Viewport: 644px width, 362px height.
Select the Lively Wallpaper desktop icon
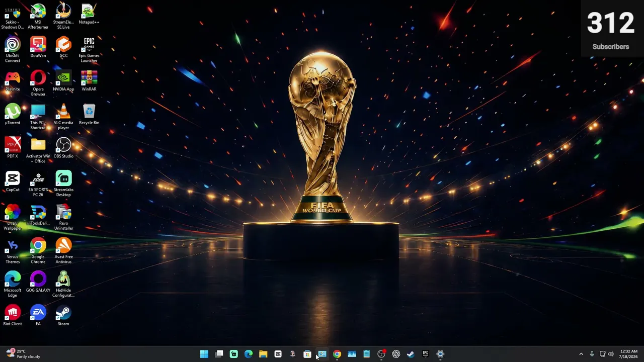(x=13, y=217)
